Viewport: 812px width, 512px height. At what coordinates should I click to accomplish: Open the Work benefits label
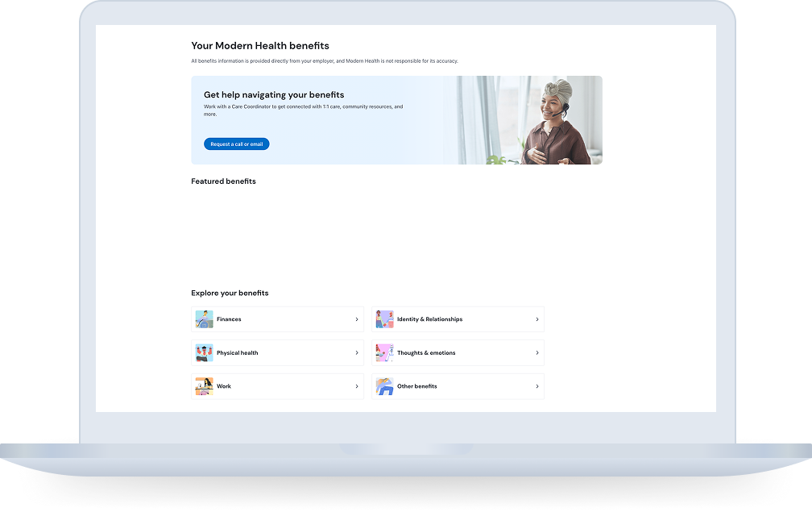224,386
